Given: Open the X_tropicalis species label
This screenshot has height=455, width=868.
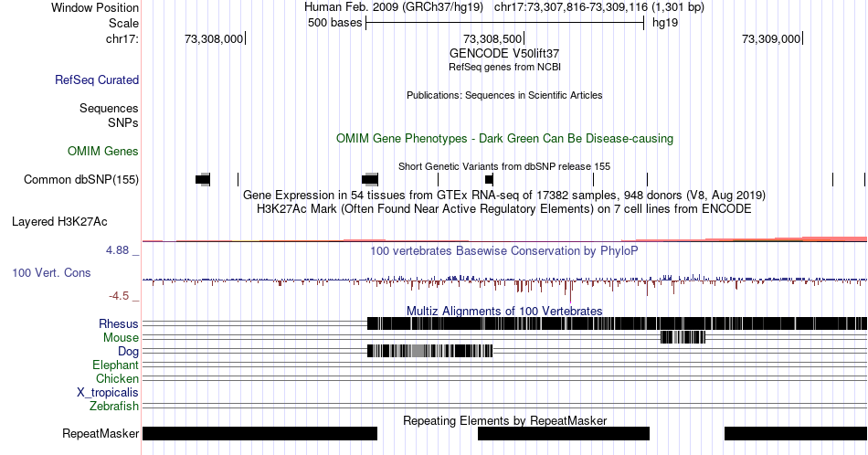Looking at the screenshot, I should (108, 393).
